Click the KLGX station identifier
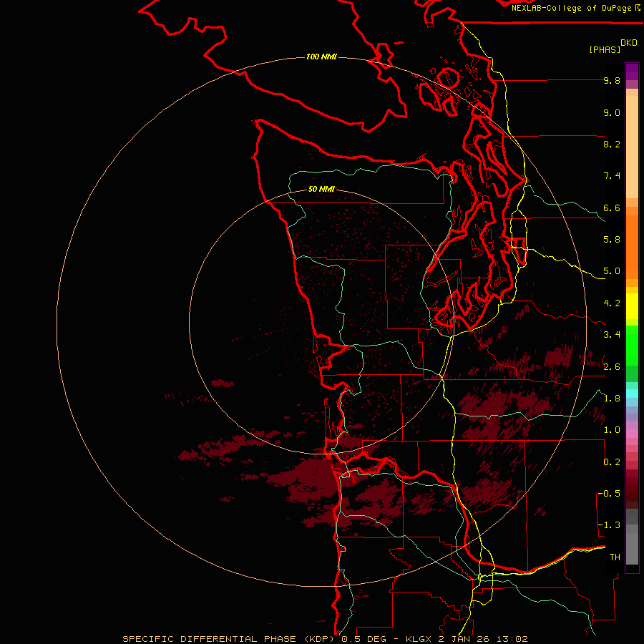The width and height of the screenshot is (644, 644). (x=419, y=639)
